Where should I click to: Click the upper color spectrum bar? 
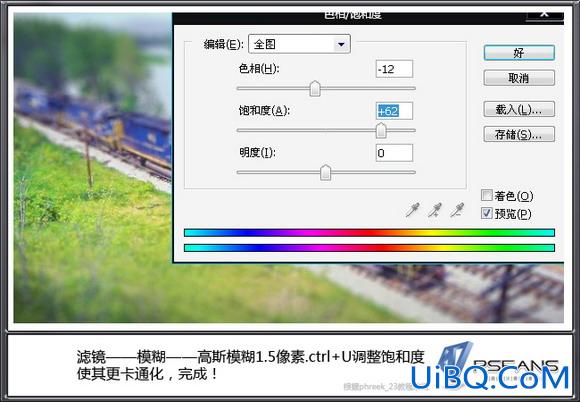coord(369,233)
